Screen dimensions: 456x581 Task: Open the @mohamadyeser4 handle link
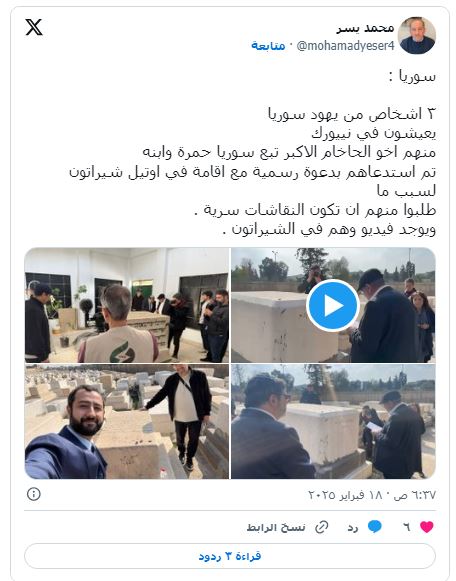tap(345, 46)
